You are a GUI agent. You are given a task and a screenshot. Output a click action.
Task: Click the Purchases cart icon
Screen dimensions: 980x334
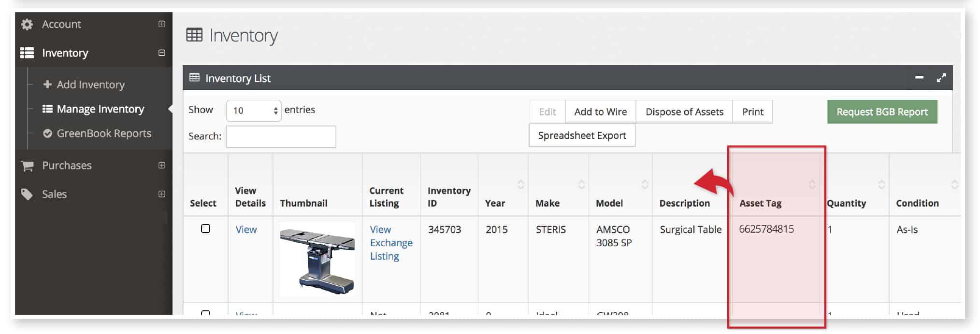[28, 166]
